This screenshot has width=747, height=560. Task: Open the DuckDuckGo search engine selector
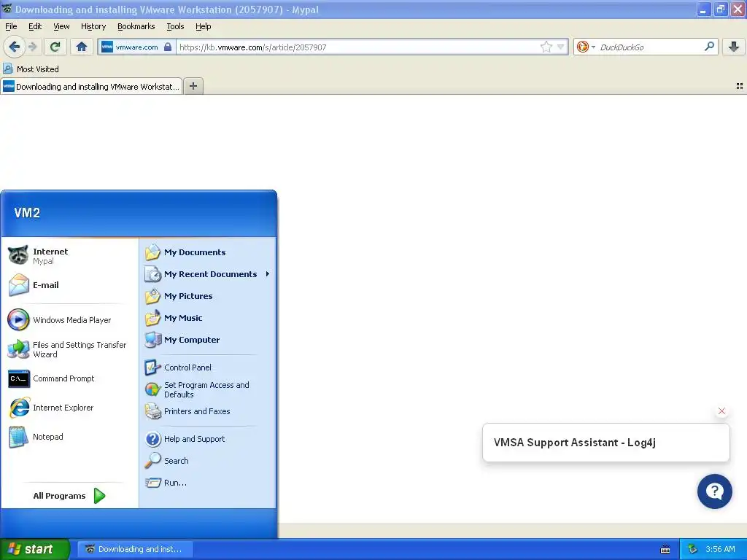point(586,47)
